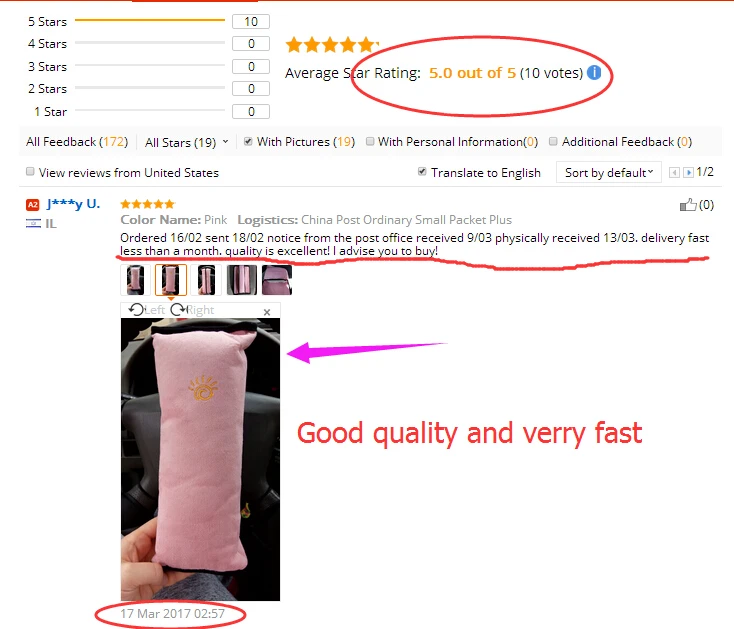The image size is (734, 629).
Task: Click the 5 Stars rating bar
Action: (x=150, y=20)
